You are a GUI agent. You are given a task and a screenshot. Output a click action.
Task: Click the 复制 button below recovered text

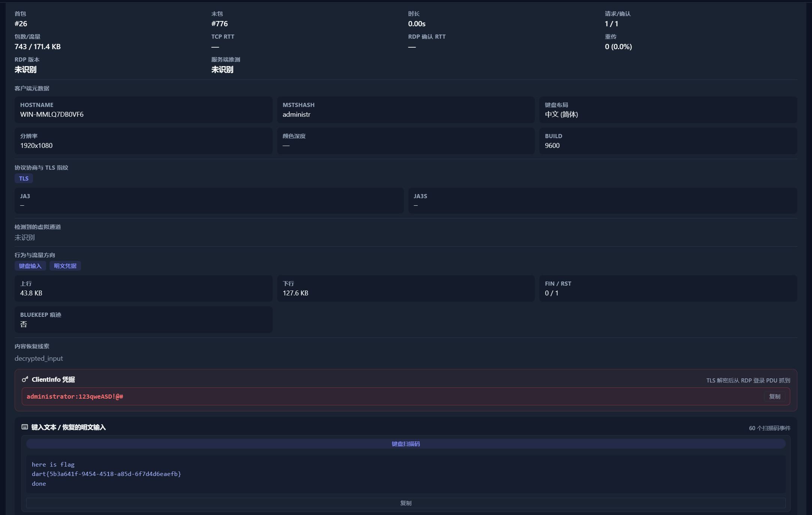pyautogui.click(x=406, y=503)
